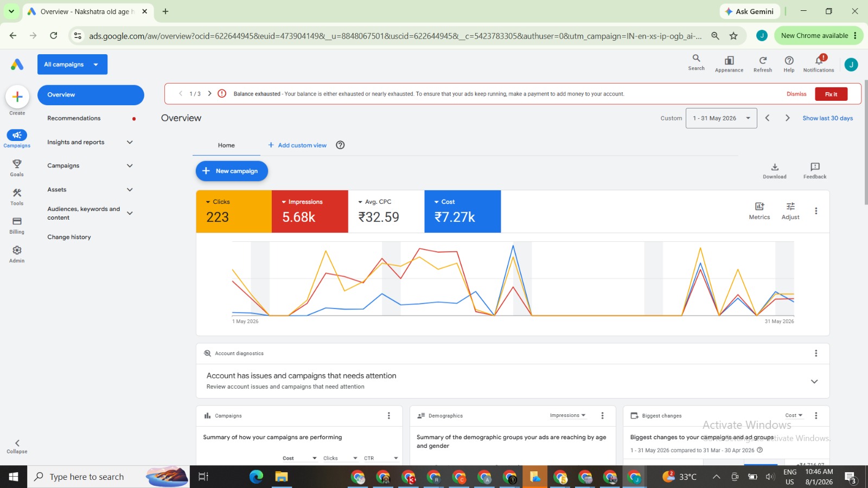
Task: Open Campaigns megaphone icon in sidebar
Action: [17, 135]
